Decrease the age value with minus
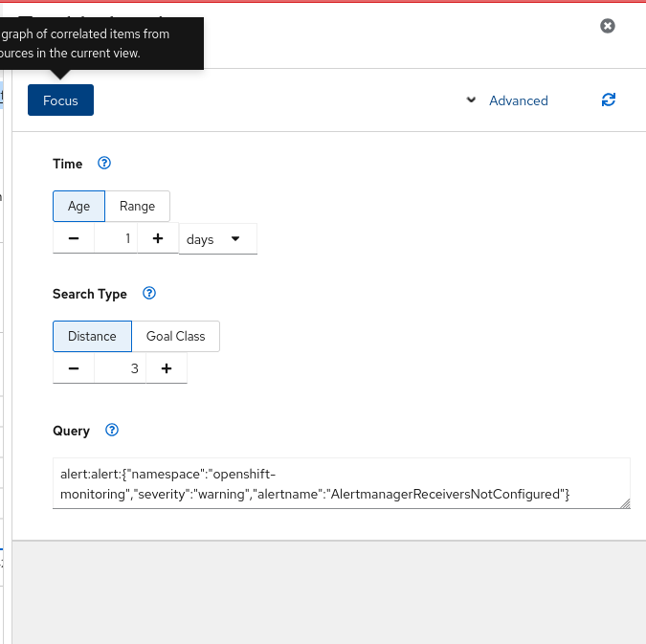646x644 pixels. [x=74, y=238]
